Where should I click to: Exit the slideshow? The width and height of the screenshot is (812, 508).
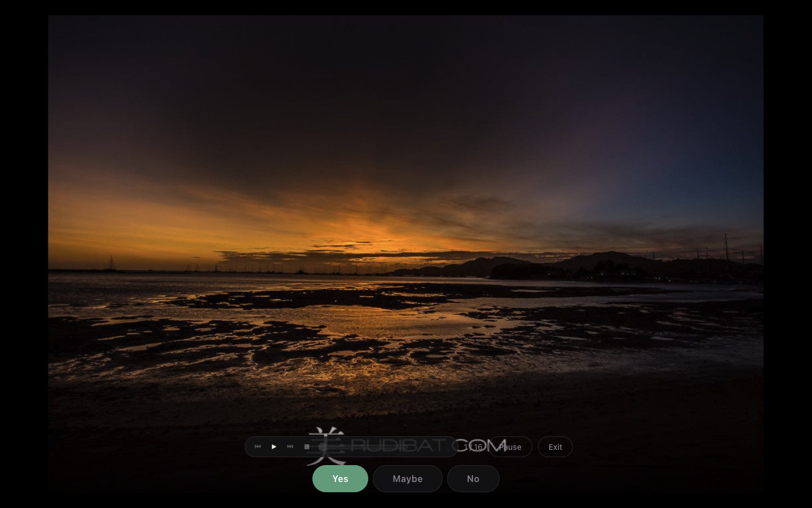555,447
